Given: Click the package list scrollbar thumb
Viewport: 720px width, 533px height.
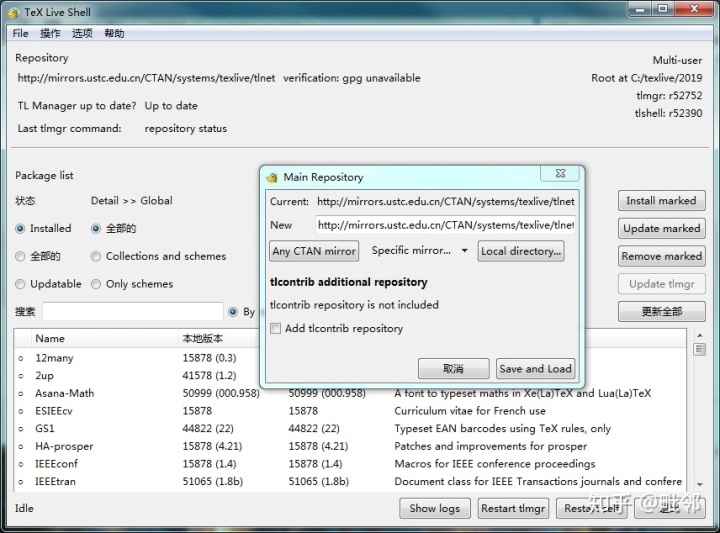Looking at the screenshot, I should pyautogui.click(x=699, y=349).
